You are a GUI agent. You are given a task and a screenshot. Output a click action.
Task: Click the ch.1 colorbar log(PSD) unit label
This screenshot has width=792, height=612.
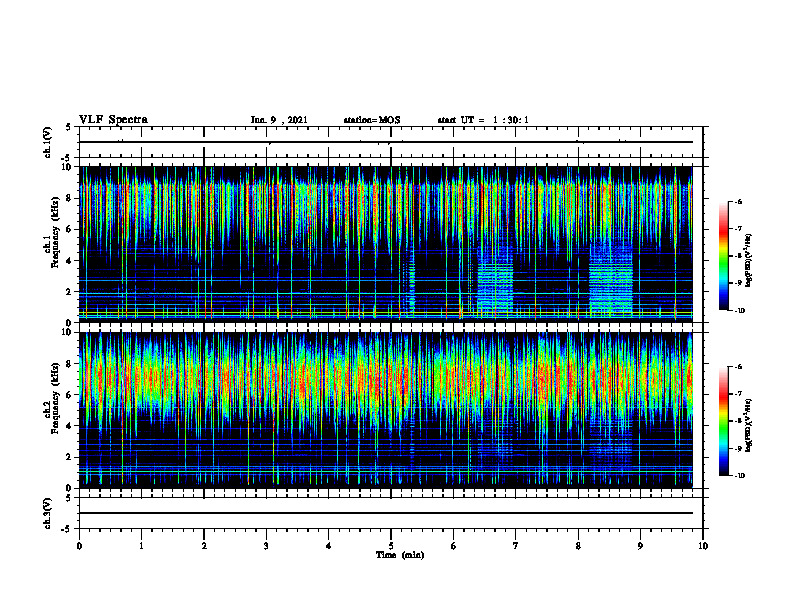click(749, 261)
